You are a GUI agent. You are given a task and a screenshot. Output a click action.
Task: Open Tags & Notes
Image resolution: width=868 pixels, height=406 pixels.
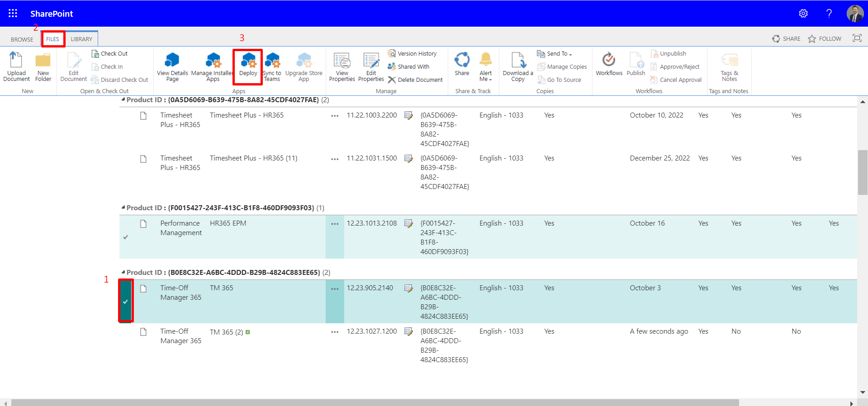click(x=729, y=66)
